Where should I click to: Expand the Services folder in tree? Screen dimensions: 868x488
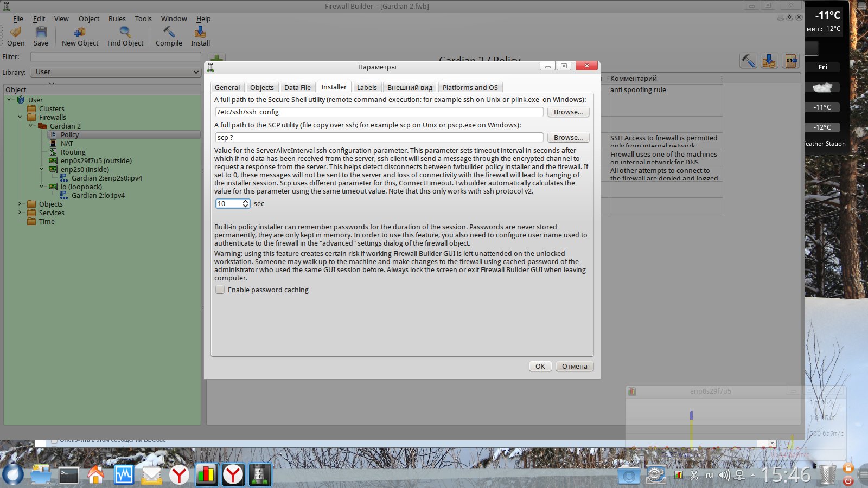pos(20,213)
